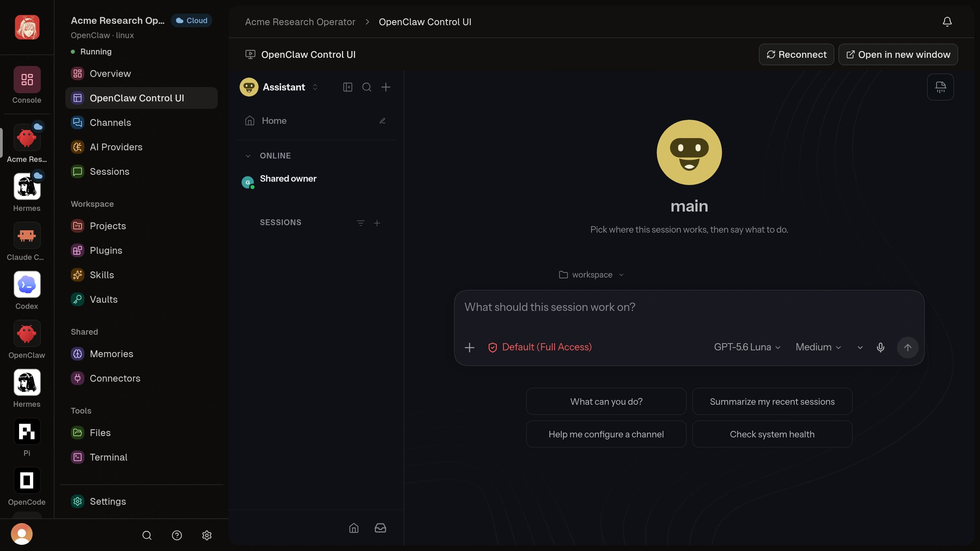Viewport: 980px width, 551px height.
Task: Click Acme Research Operator breadcrumb
Action: [300, 22]
